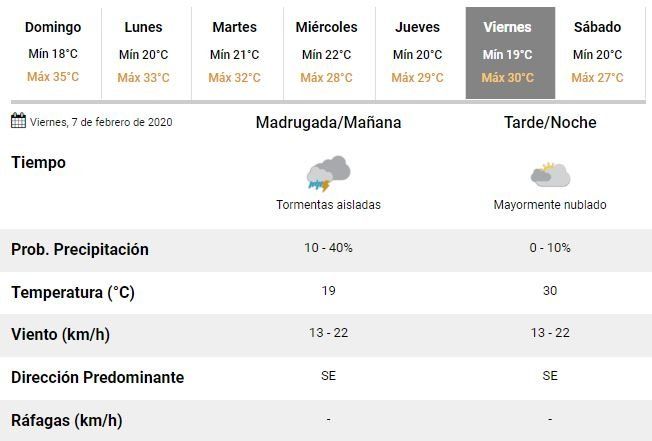
Task: Click the highlighted Viernes tab
Action: point(508,52)
